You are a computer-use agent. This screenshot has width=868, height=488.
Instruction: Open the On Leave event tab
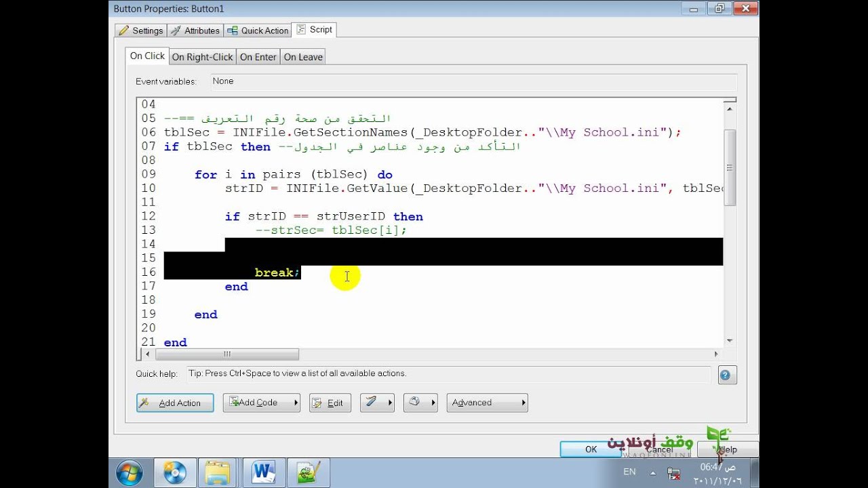[x=303, y=57]
